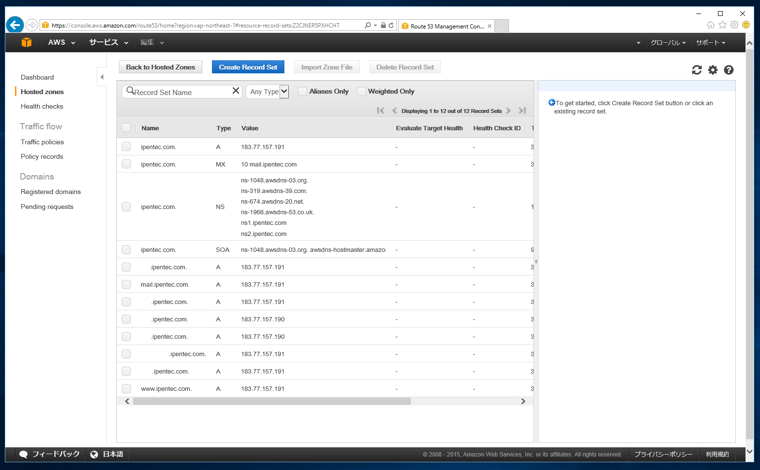Image resolution: width=760 pixels, height=470 pixels.
Task: Open Registered domains in the sidebar
Action: point(50,192)
